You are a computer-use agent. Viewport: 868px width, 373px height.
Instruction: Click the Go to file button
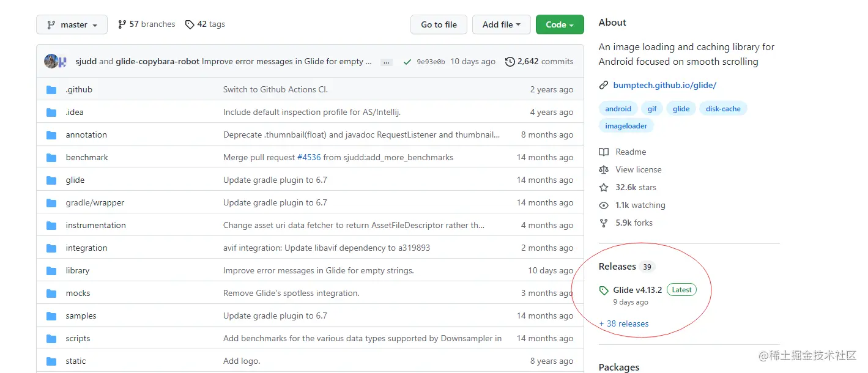point(439,24)
